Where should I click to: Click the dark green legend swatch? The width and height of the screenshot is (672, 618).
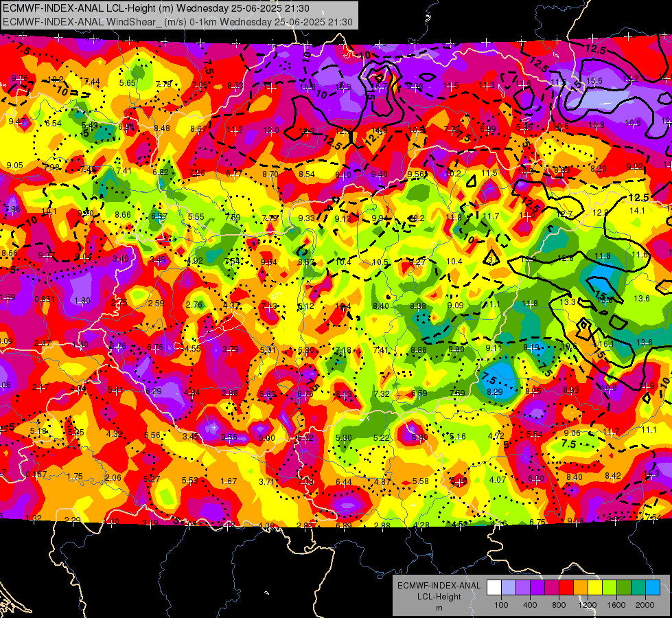pos(624,588)
